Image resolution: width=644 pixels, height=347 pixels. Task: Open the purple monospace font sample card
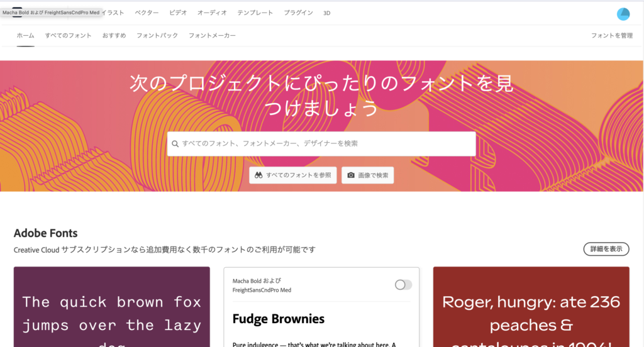click(x=112, y=307)
